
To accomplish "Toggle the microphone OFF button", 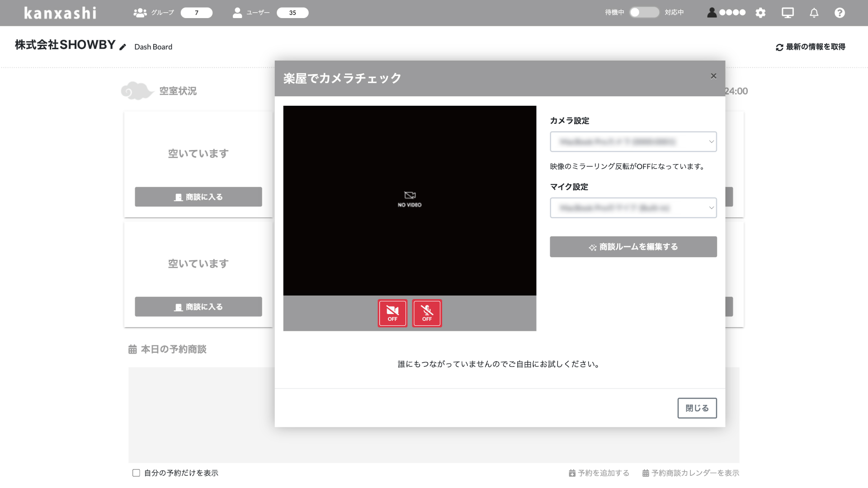I will (427, 313).
